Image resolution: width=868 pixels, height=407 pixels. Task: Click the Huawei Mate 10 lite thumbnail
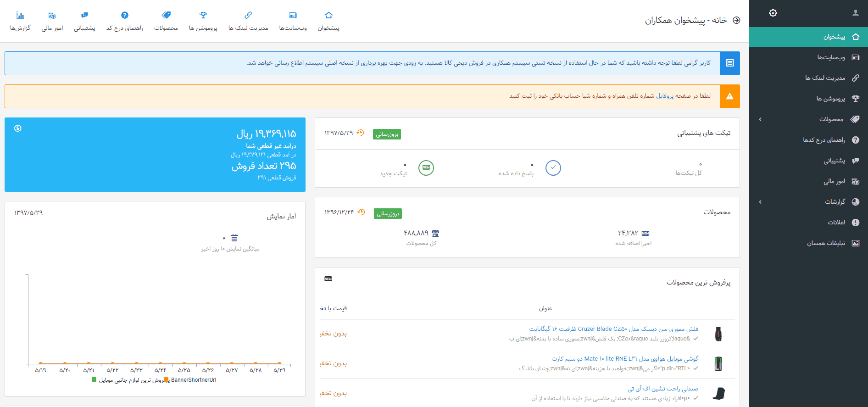pyautogui.click(x=718, y=364)
